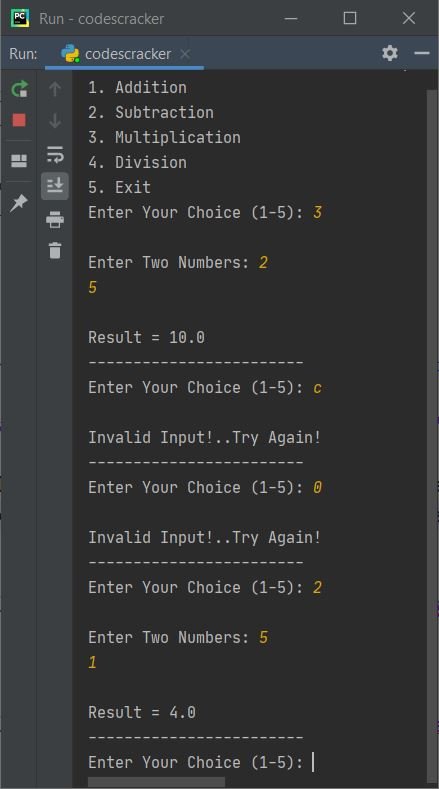Clear all console output with trash icon
Image resolution: width=439 pixels, height=789 pixels.
pos(55,250)
